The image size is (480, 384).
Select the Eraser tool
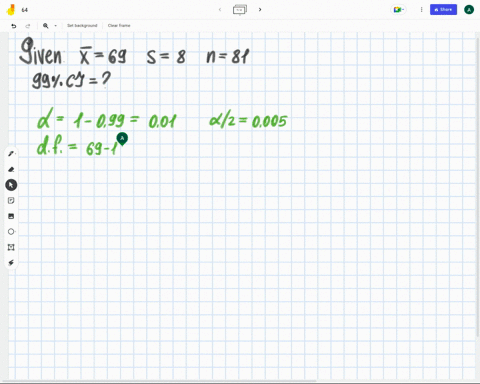pos(11,169)
